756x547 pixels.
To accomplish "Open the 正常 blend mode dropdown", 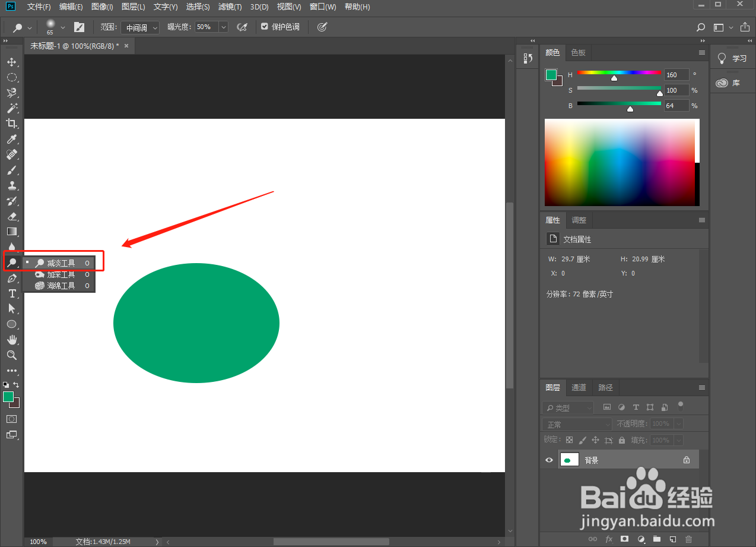I will pos(577,425).
